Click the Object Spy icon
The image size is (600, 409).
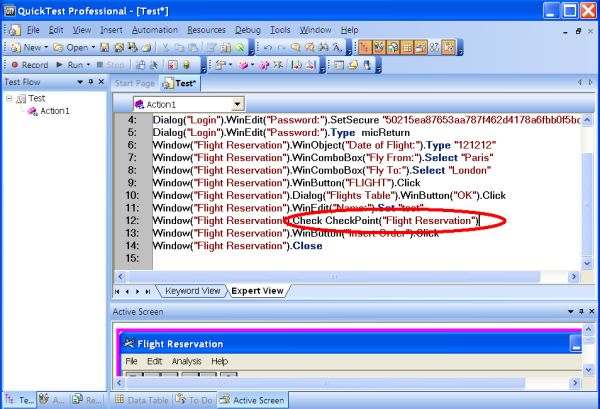pyautogui.click(x=367, y=65)
